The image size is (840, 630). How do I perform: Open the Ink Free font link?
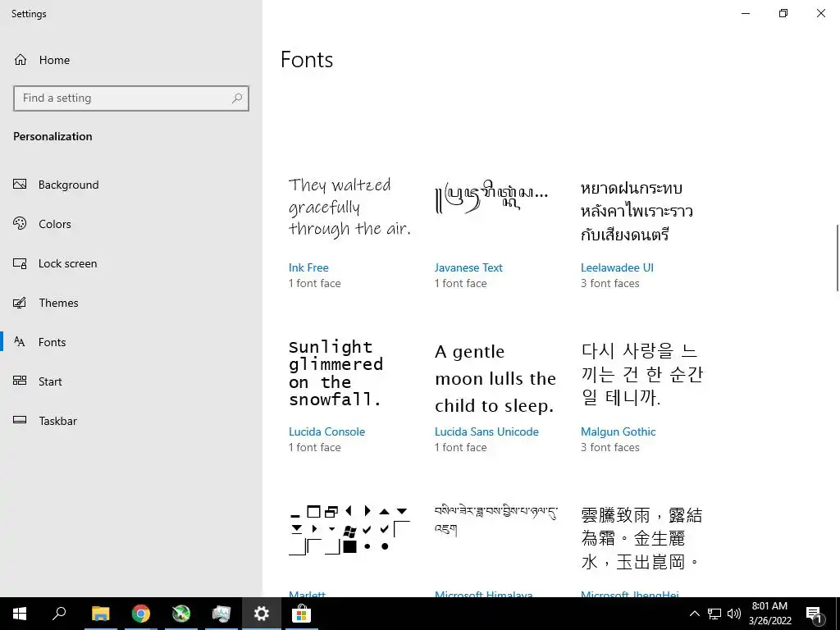[x=308, y=267]
